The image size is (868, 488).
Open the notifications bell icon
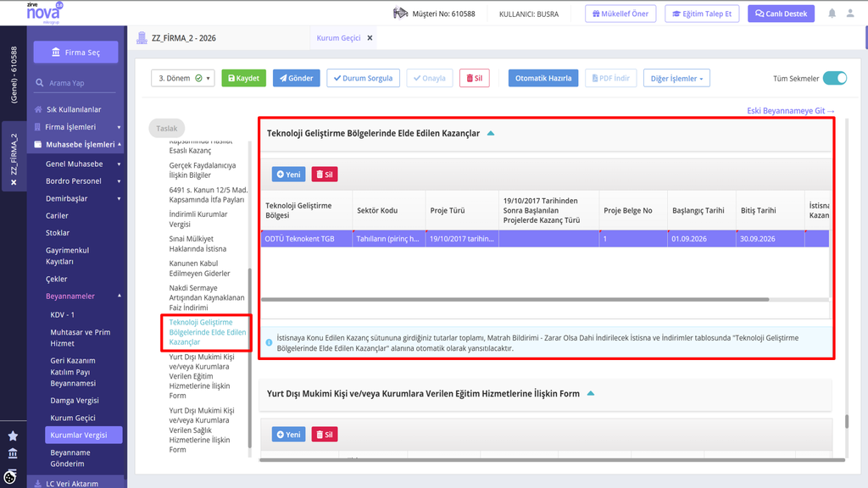[832, 14]
